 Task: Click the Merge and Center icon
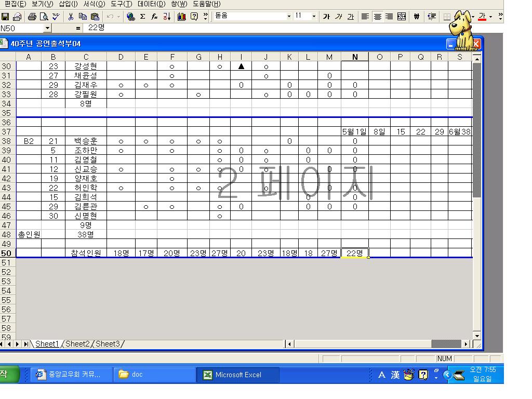[x=402, y=17]
